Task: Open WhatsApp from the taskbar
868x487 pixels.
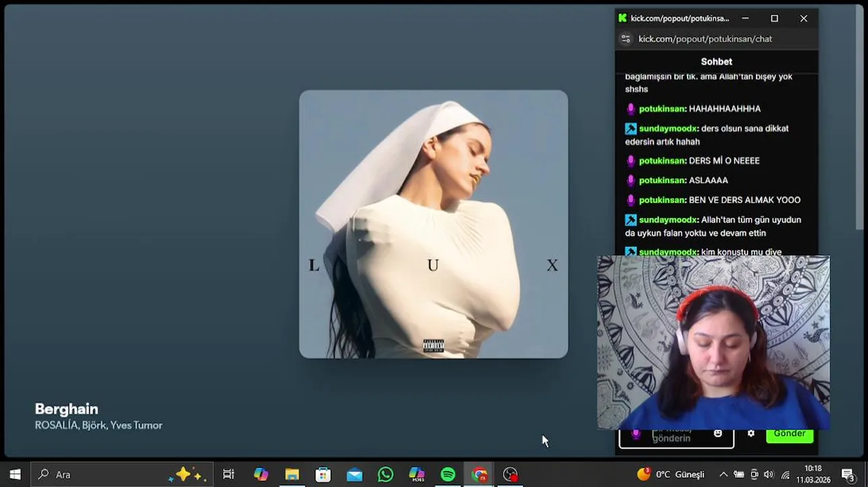Action: click(x=385, y=475)
